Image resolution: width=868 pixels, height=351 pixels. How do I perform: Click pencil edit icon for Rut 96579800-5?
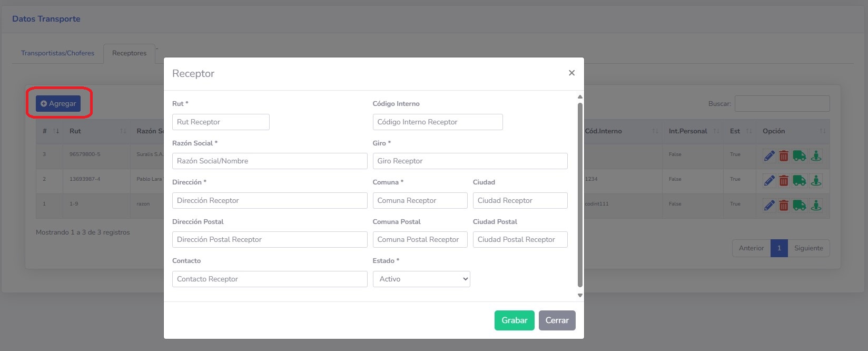[x=769, y=155]
